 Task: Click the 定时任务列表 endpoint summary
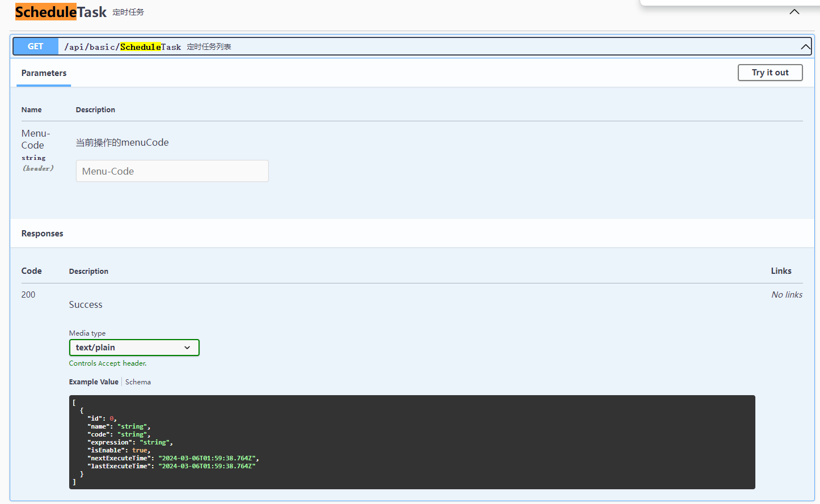pyautogui.click(x=209, y=47)
